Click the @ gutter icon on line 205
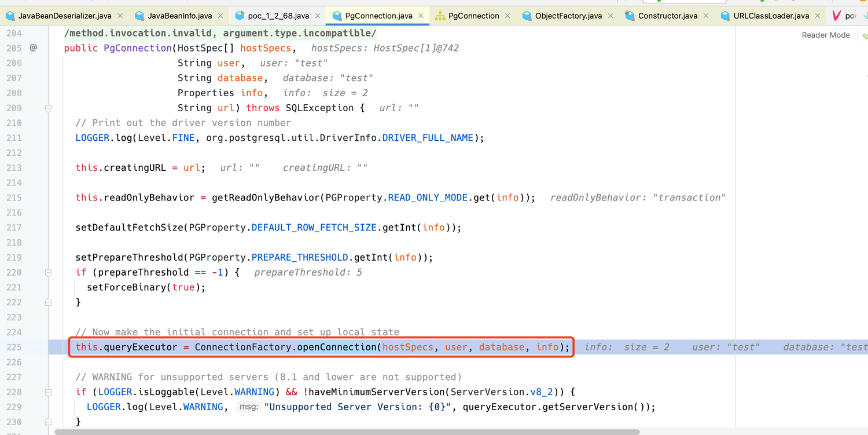 click(34, 47)
